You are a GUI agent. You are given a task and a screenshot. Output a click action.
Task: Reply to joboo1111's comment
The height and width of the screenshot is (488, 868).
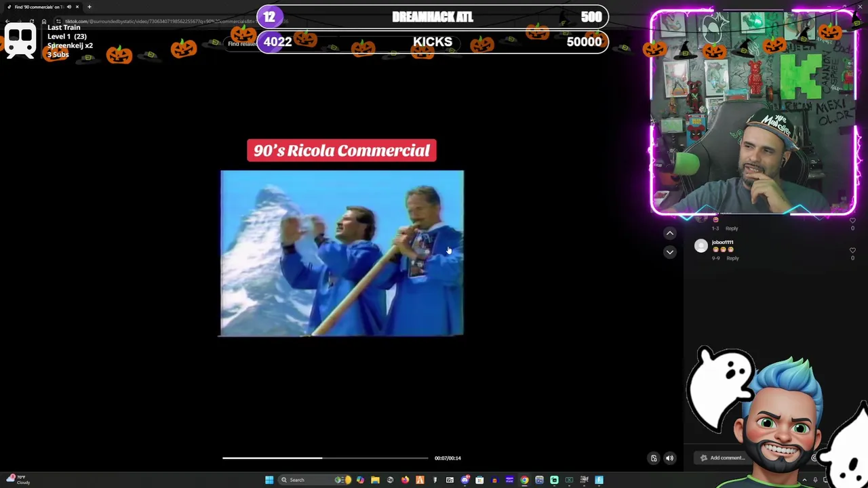pyautogui.click(x=732, y=258)
